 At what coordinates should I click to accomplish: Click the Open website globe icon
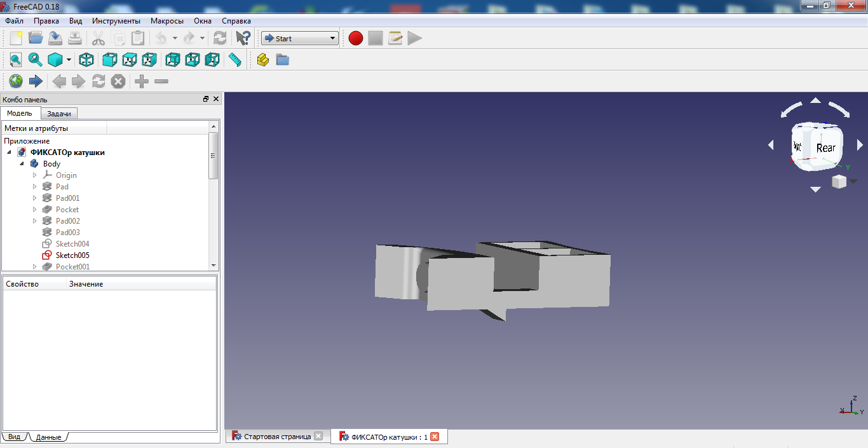point(15,81)
